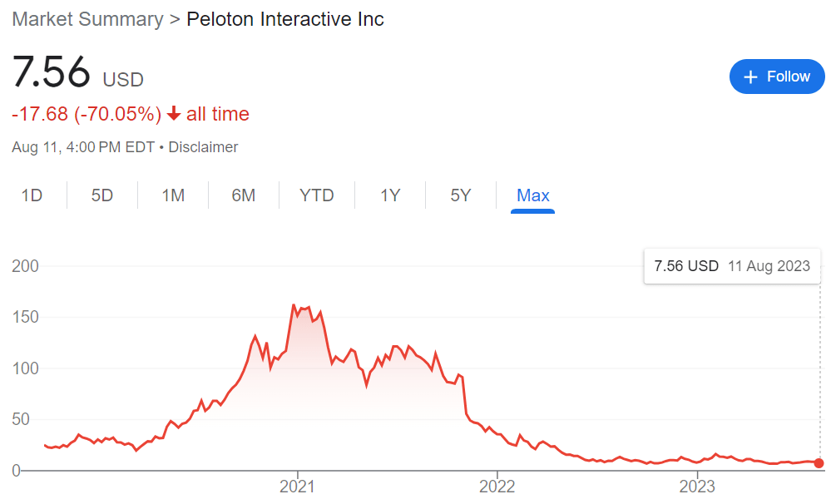Image resolution: width=831 pixels, height=504 pixels.
Task: Select the Max range tab
Action: (x=532, y=195)
